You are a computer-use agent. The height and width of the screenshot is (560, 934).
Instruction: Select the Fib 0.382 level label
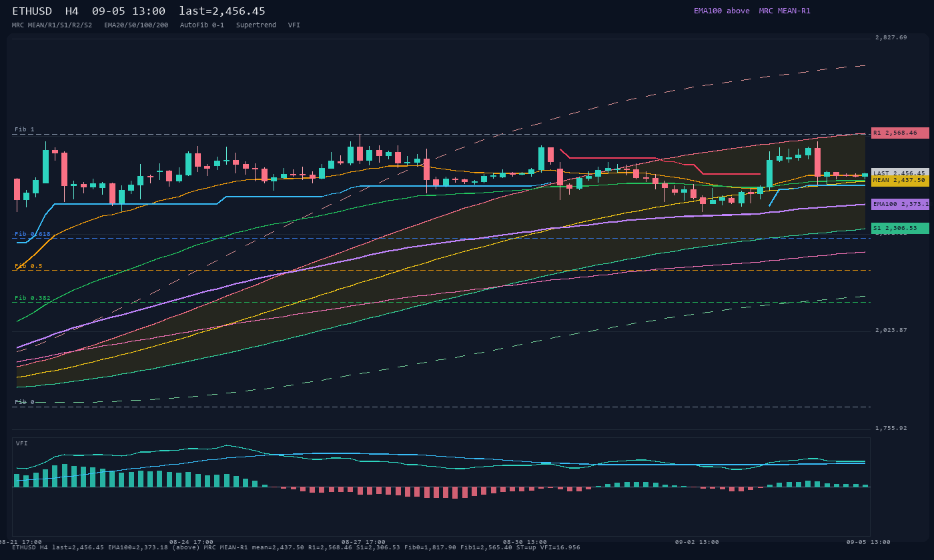click(x=33, y=298)
